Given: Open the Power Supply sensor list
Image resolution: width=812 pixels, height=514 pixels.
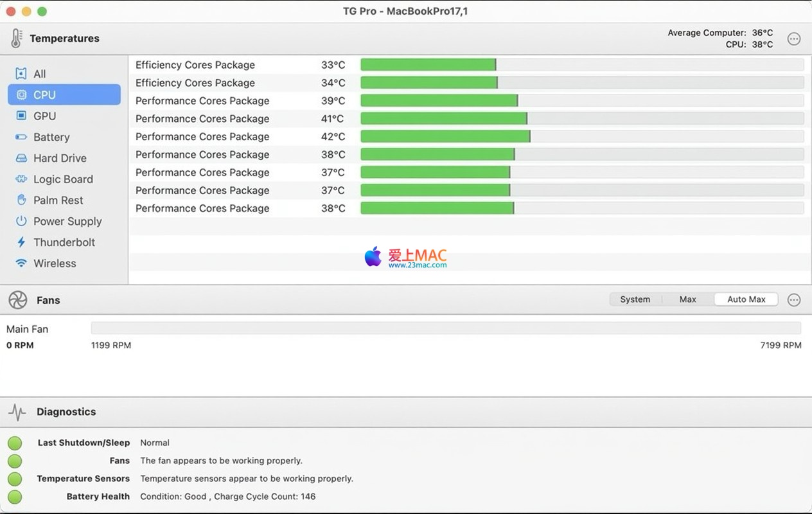Looking at the screenshot, I should (67, 221).
